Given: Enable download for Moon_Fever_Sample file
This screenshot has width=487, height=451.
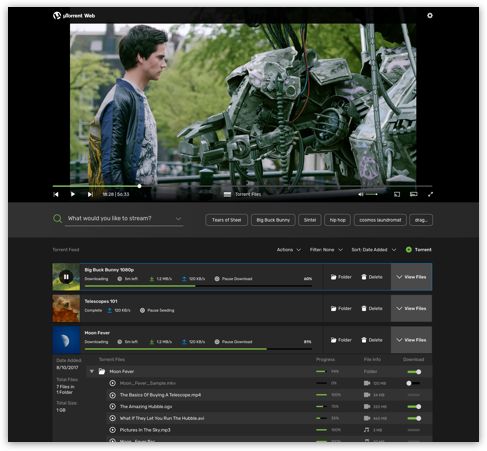Looking at the screenshot, I should [413, 383].
